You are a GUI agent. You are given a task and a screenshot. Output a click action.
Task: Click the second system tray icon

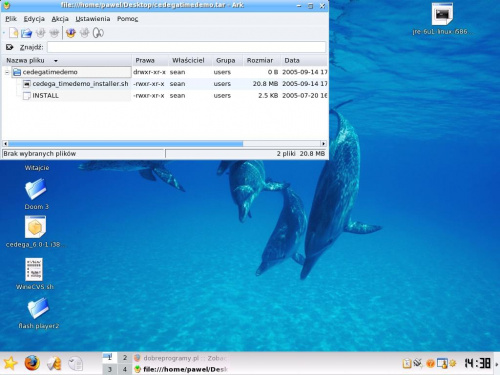(x=418, y=363)
